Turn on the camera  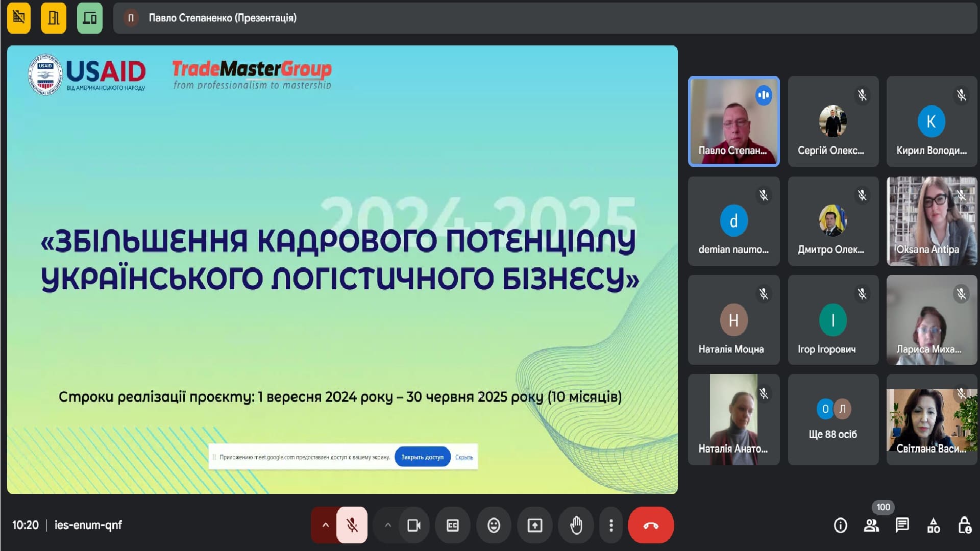[414, 525]
